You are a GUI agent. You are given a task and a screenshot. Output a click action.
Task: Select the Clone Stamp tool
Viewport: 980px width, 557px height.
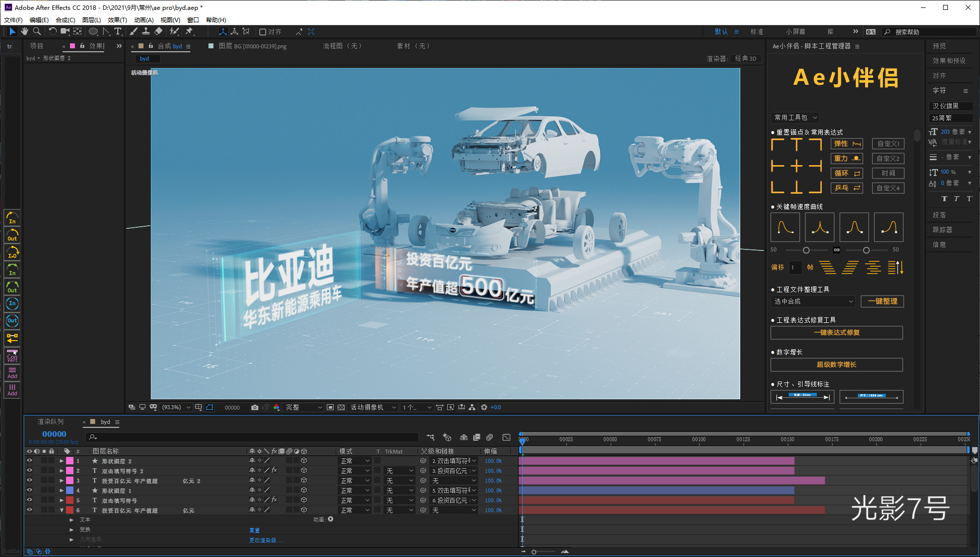point(146,32)
